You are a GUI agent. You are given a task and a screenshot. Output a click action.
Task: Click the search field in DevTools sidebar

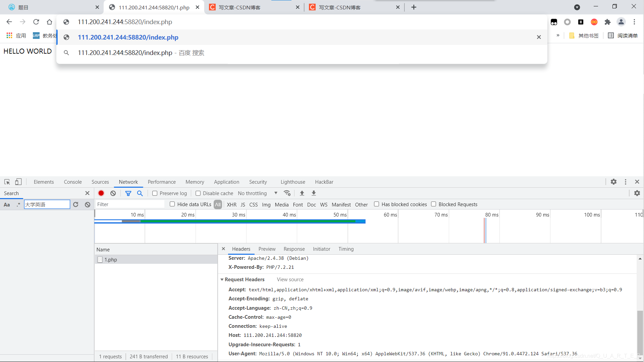point(46,204)
